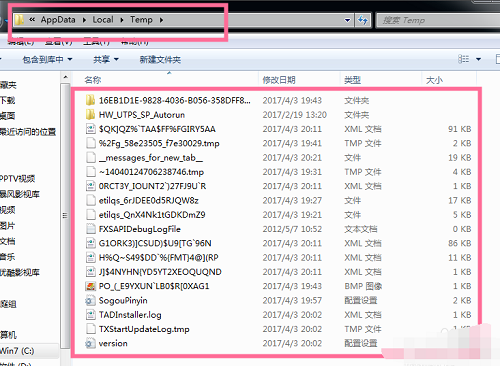Select the $QKJQZ% XML file icon
Viewport: 500px width, 366px height.
(x=90, y=129)
